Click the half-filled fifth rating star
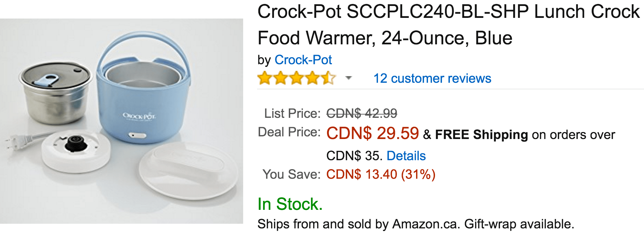This screenshot has width=644, height=235. pos(328,78)
